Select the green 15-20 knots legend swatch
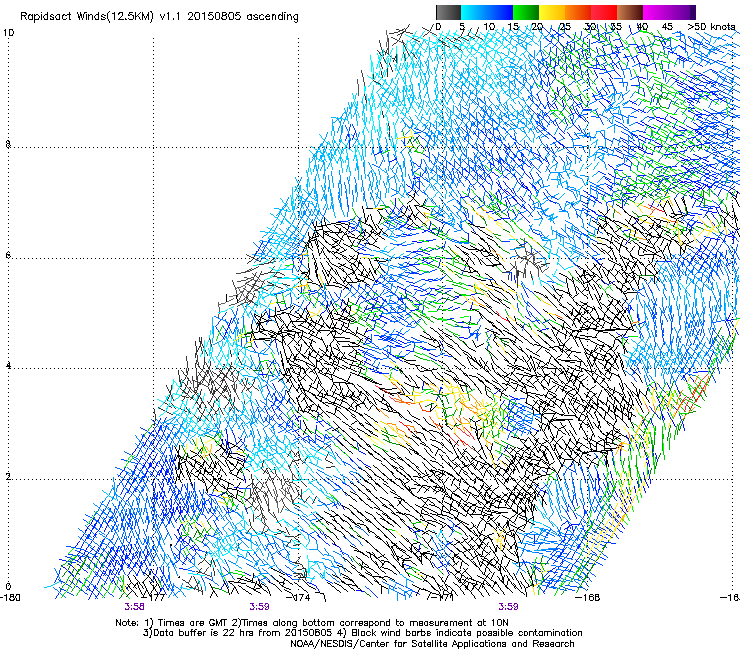This screenshot has width=740, height=650. (x=526, y=12)
